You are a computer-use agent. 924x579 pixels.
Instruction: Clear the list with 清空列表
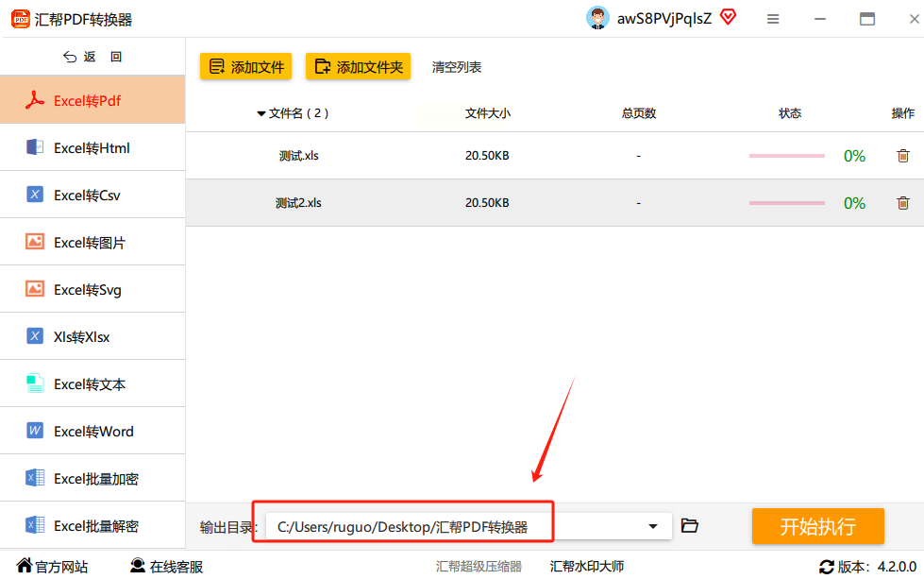click(x=457, y=67)
